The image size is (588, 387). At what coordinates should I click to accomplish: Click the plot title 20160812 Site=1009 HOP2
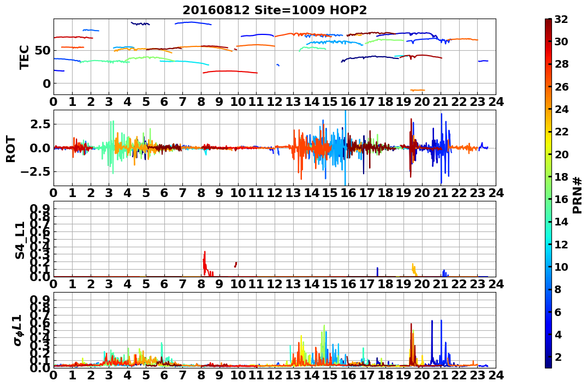coord(275,10)
